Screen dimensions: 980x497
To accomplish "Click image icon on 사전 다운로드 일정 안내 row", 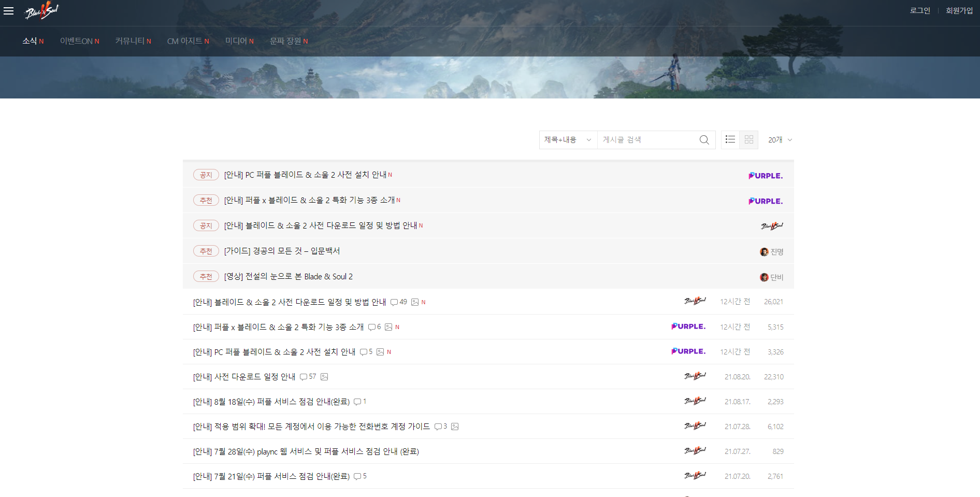I will (x=324, y=377).
